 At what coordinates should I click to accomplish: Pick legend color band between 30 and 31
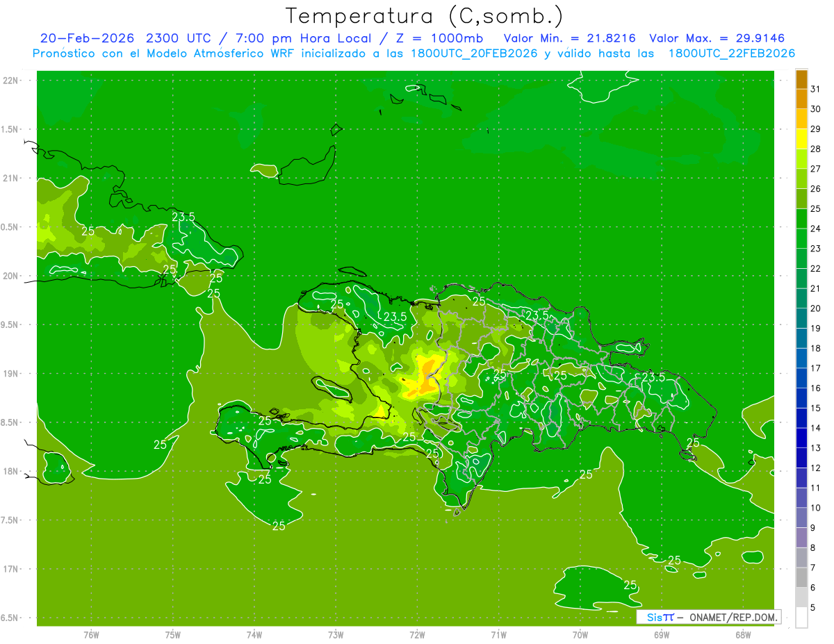pyautogui.click(x=801, y=99)
